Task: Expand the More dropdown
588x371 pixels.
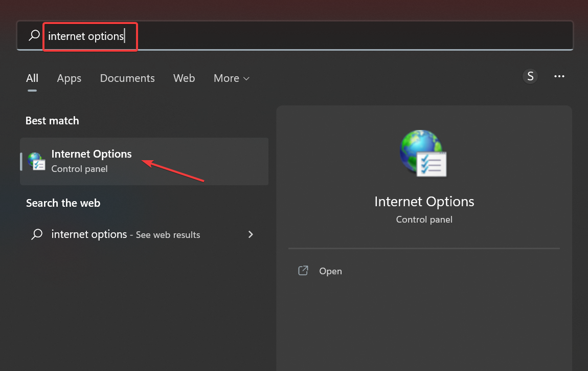Action: (232, 78)
